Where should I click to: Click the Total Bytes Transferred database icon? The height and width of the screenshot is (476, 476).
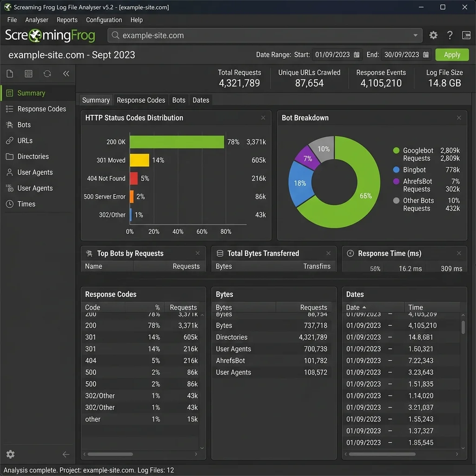pos(220,253)
